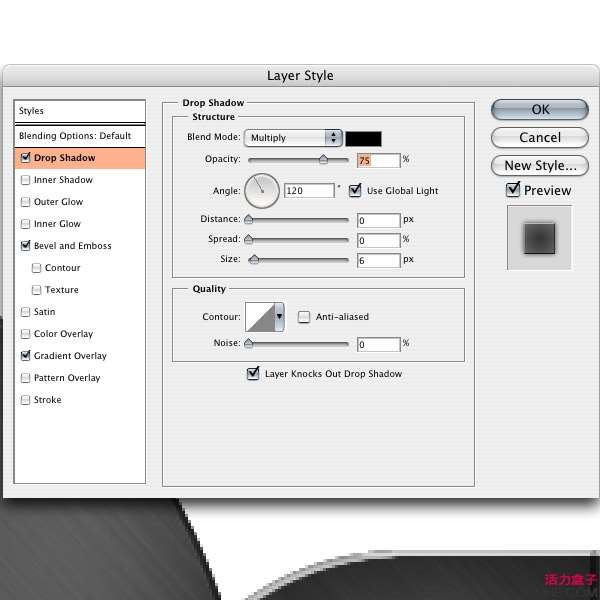Enable the Stroke checkbox
The height and width of the screenshot is (600, 600).
[x=26, y=400]
